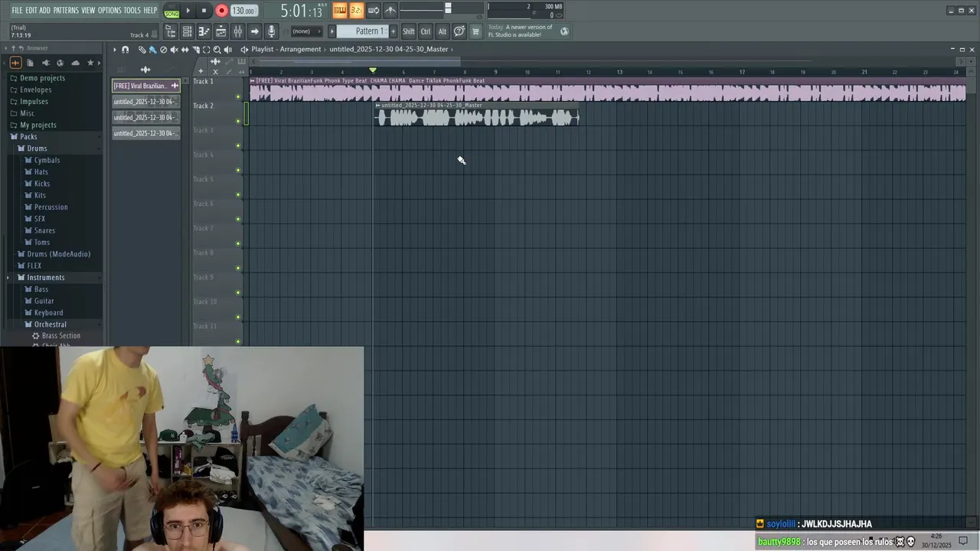The image size is (980, 551).
Task: Select the playlist Paint brush tool
Action: pos(152,50)
